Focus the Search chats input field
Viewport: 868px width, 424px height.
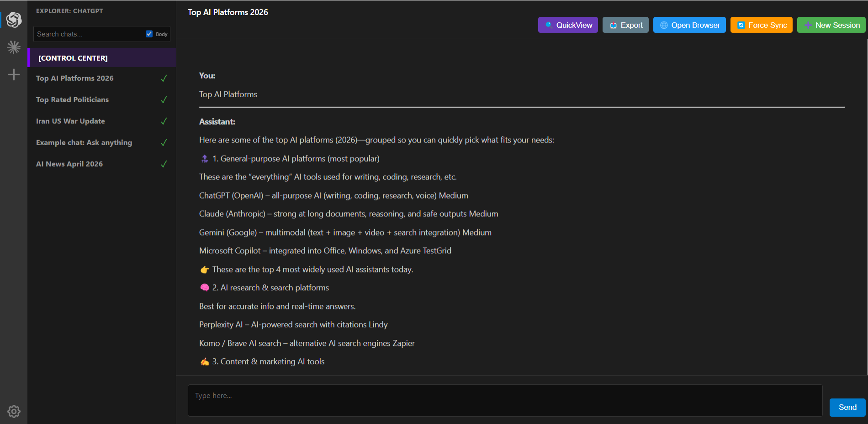tap(89, 34)
